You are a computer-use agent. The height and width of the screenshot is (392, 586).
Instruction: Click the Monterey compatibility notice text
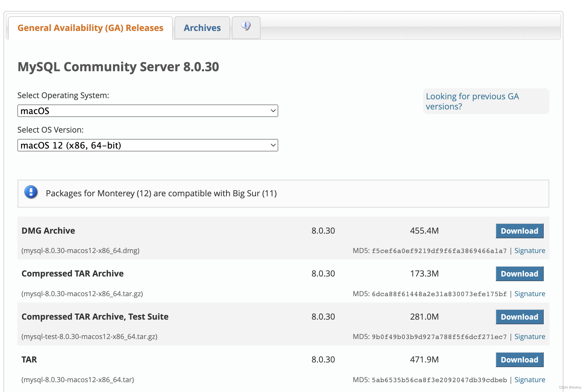pos(161,193)
